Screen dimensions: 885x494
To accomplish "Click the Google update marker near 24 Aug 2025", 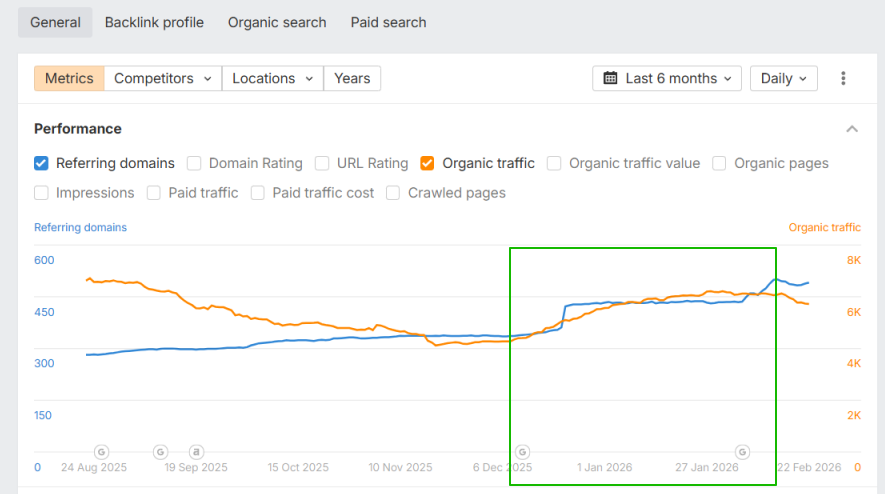I will click(x=101, y=452).
